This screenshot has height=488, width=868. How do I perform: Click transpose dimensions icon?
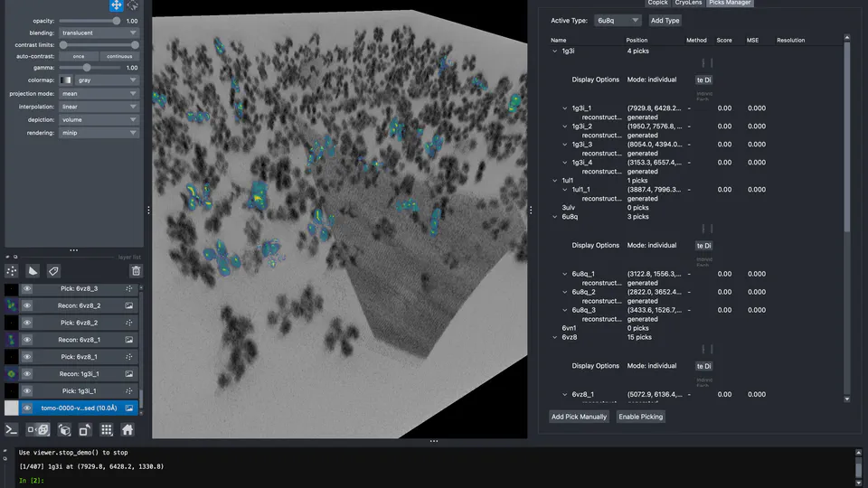pyautogui.click(x=85, y=430)
